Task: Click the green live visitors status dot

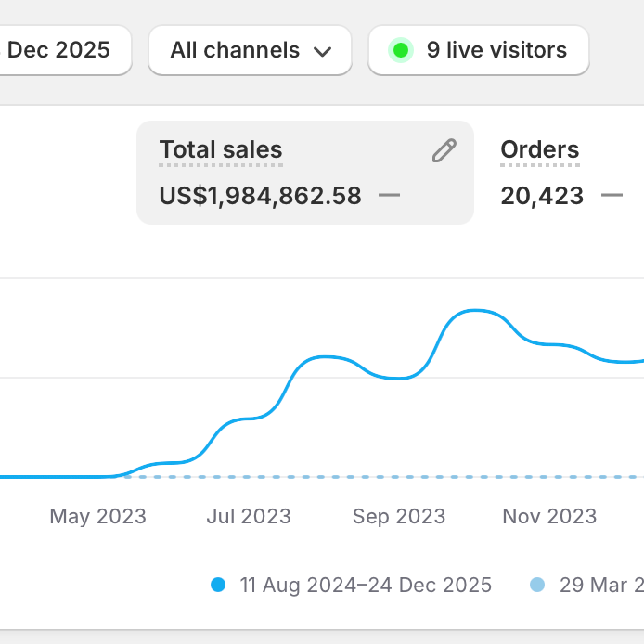Action: point(401,50)
